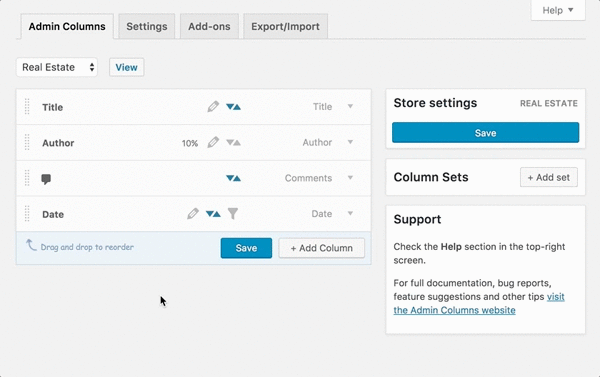This screenshot has width=600, height=377.
Task: Click the 10% width value in Author row
Action: point(190,143)
